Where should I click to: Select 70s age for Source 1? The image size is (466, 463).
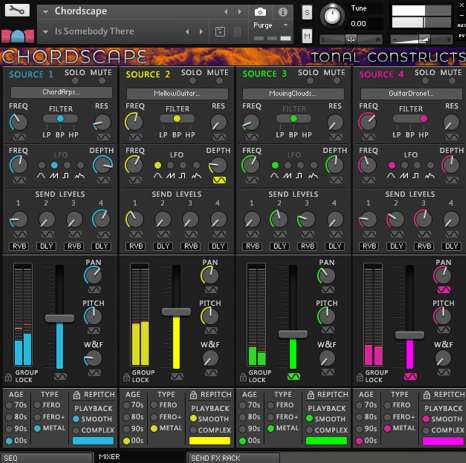pos(9,405)
